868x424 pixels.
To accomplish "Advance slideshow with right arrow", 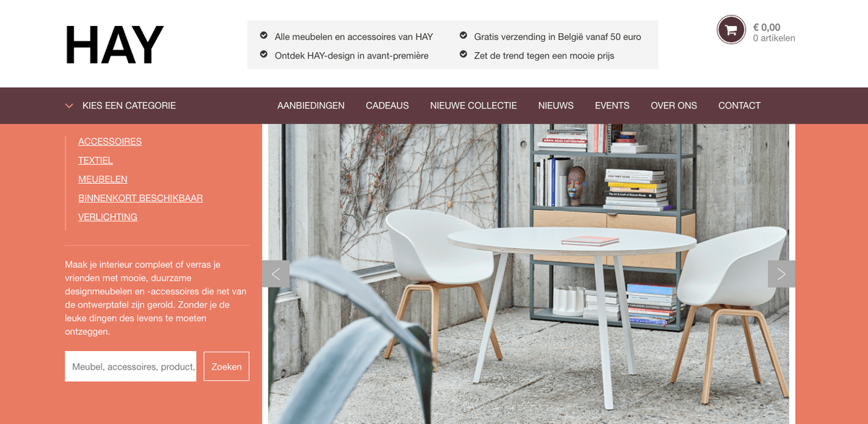I will (781, 274).
